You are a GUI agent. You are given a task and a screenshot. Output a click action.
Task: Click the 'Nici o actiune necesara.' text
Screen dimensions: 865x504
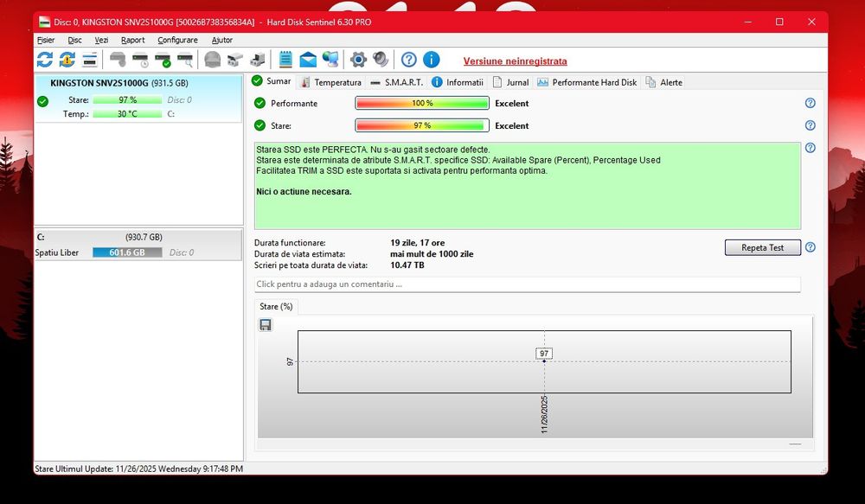coord(304,192)
